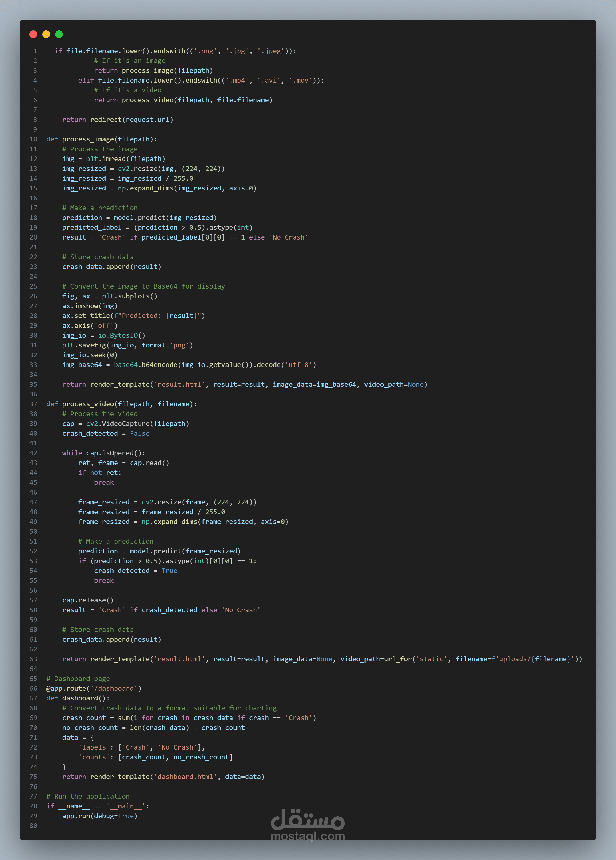Click the red close dot
The height and width of the screenshot is (860, 616).
[x=33, y=35]
